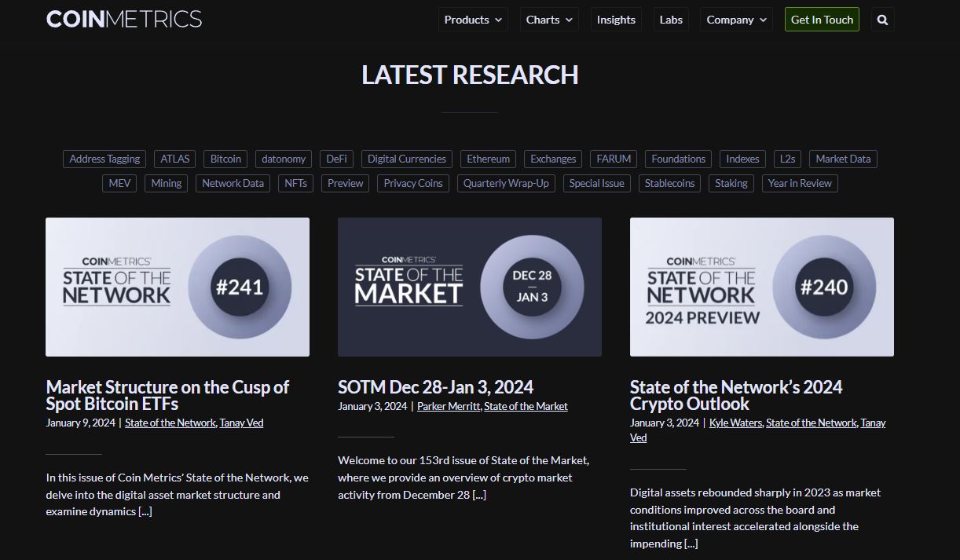960x560 pixels.
Task: Open the search magnifier icon
Action: pyautogui.click(x=882, y=20)
